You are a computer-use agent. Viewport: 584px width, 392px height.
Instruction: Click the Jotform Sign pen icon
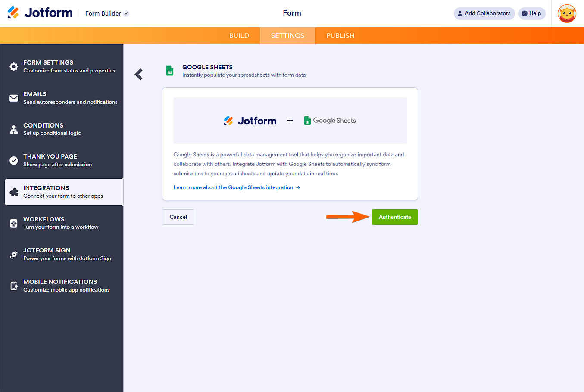14,255
